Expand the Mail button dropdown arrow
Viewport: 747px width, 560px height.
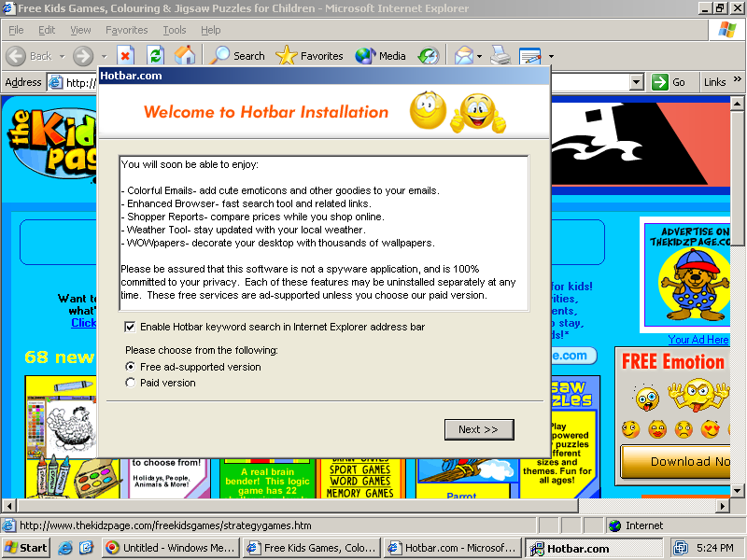[x=479, y=56]
